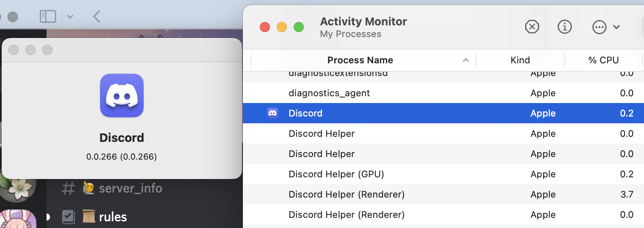Click the rules checklist icon in the channel list
The height and width of the screenshot is (228, 644).
click(68, 217)
